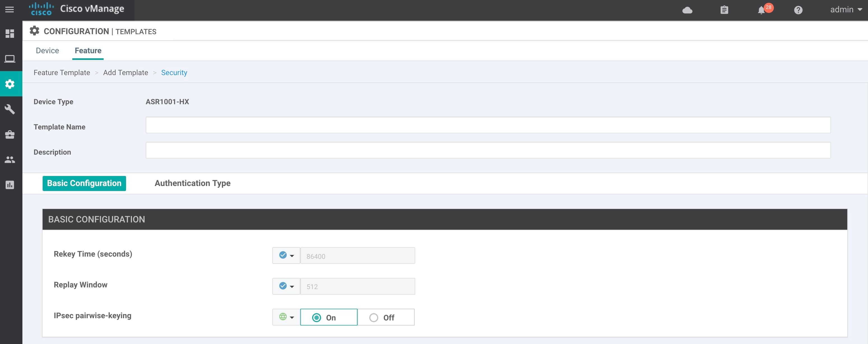Click the Rekey Time value field
The image size is (868, 344).
(x=358, y=255)
